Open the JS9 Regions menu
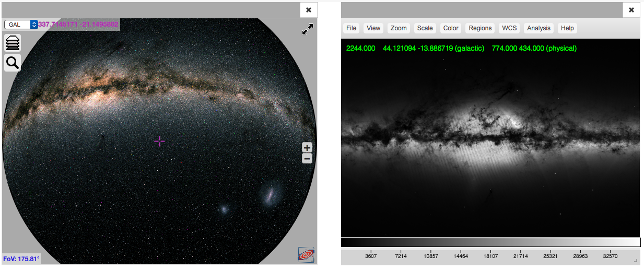The image size is (644, 270). click(480, 28)
